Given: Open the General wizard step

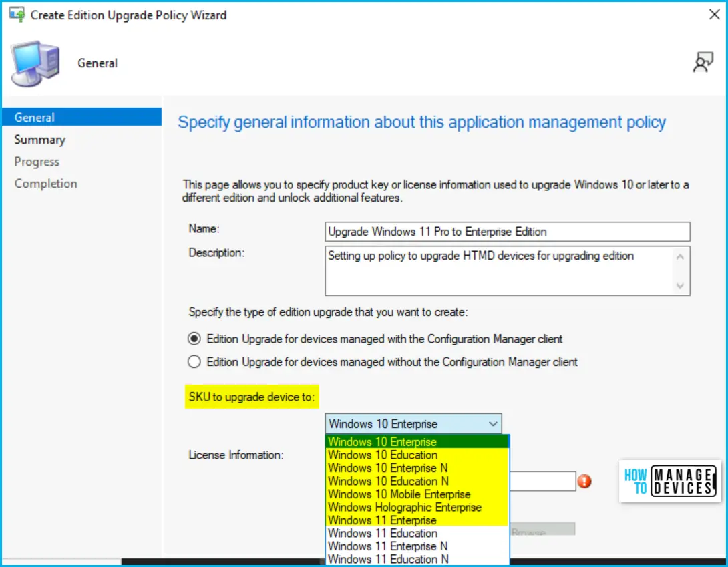Looking at the screenshot, I should 81,117.
